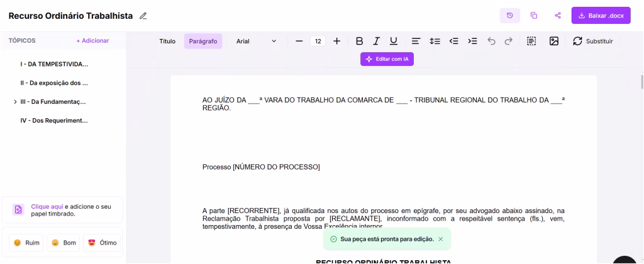Increase font size with plus button

(337, 41)
